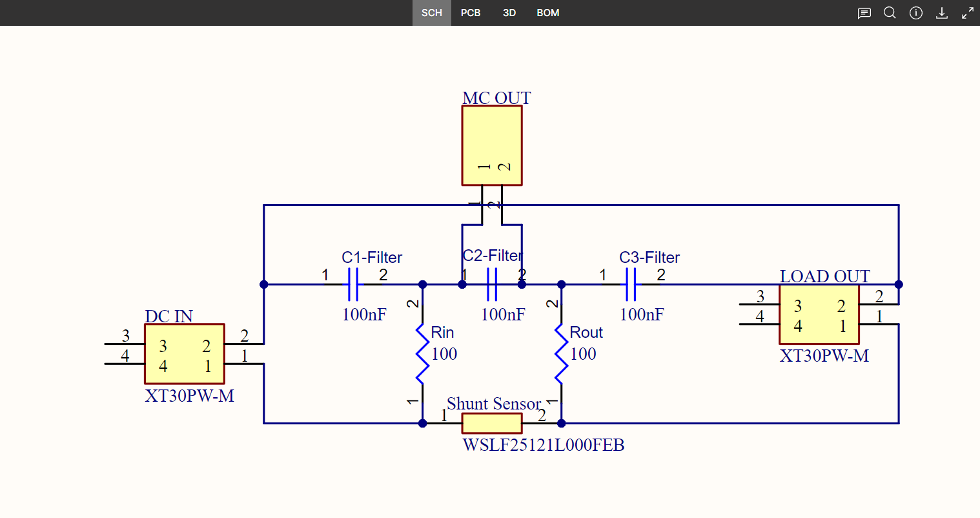View project information
Image resolution: width=980 pixels, height=518 pixels.
pyautogui.click(x=916, y=13)
